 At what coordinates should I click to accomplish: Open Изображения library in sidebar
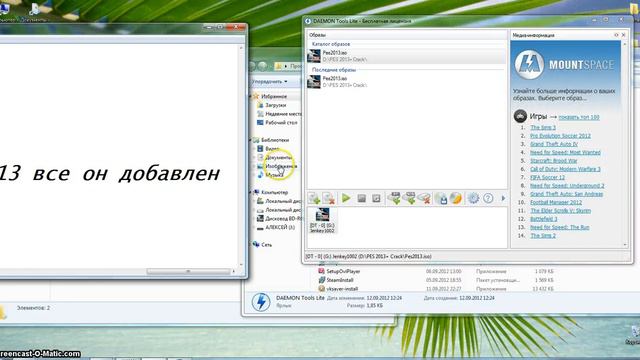[277, 166]
